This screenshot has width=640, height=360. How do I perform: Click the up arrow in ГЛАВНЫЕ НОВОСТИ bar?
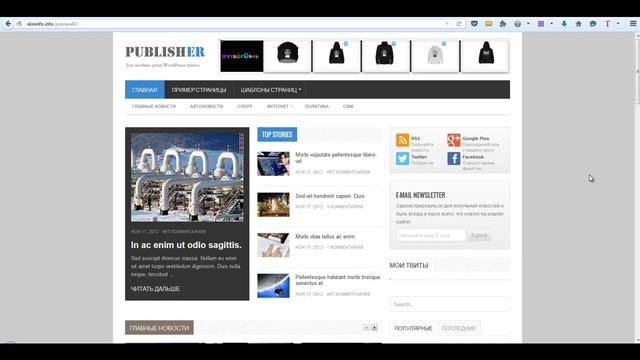point(366,328)
